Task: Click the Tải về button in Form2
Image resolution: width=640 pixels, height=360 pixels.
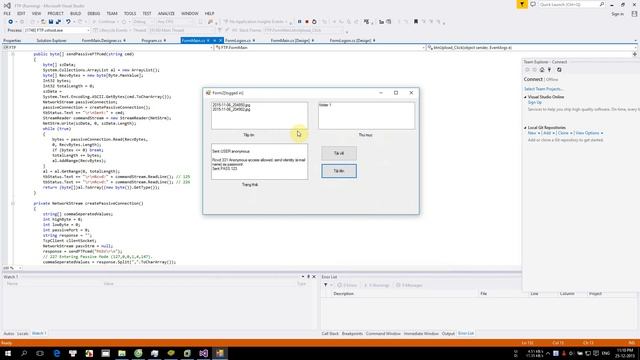Action: pos(339,153)
